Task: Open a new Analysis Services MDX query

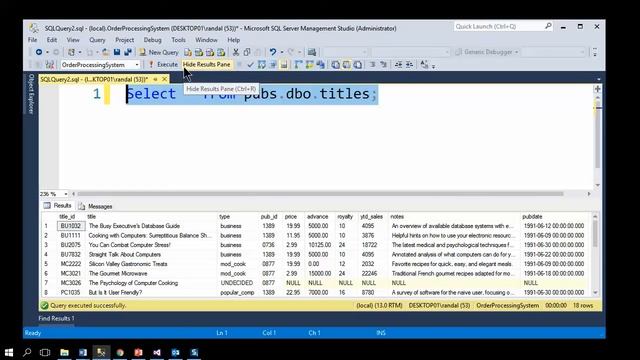Action: pos(199,52)
